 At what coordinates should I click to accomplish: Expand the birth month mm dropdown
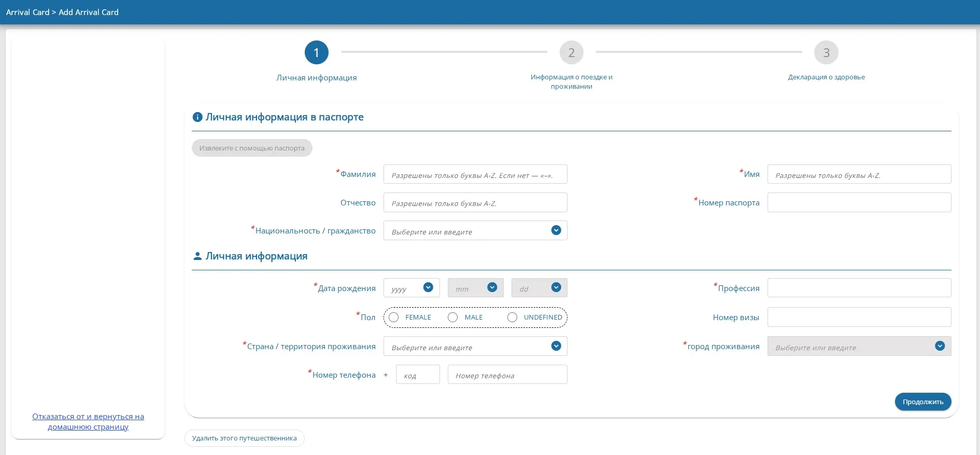coord(492,287)
